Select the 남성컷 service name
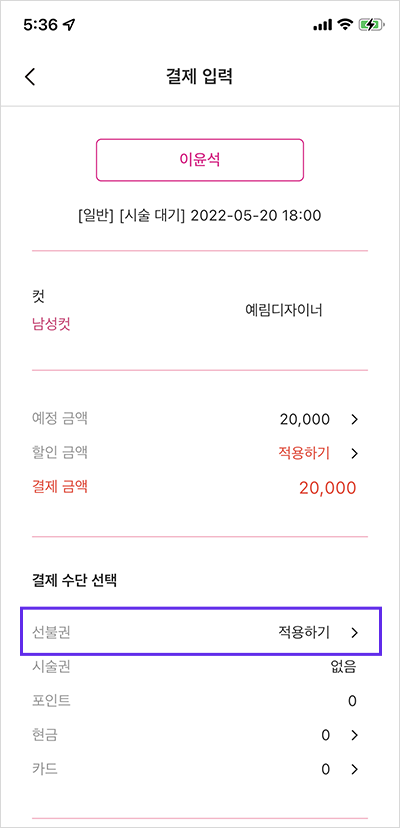 point(51,324)
